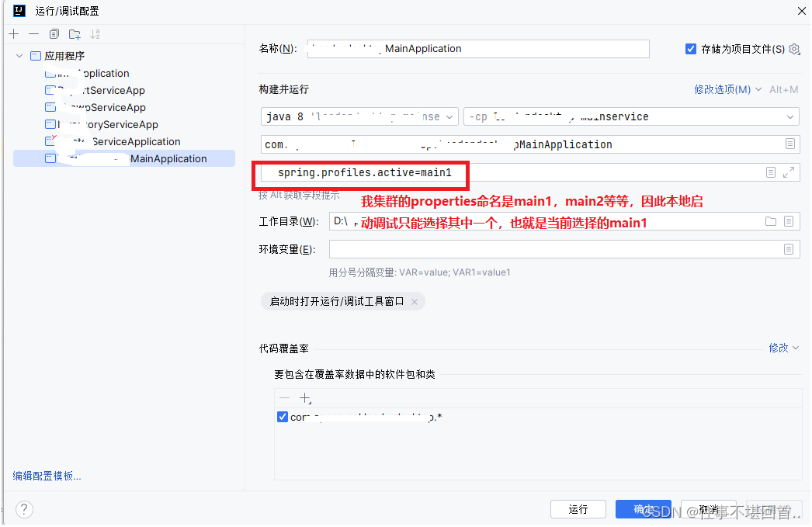Remove the 启动时打开运行/调试工具窗口 tag
This screenshot has height=527, width=812.
[x=415, y=303]
